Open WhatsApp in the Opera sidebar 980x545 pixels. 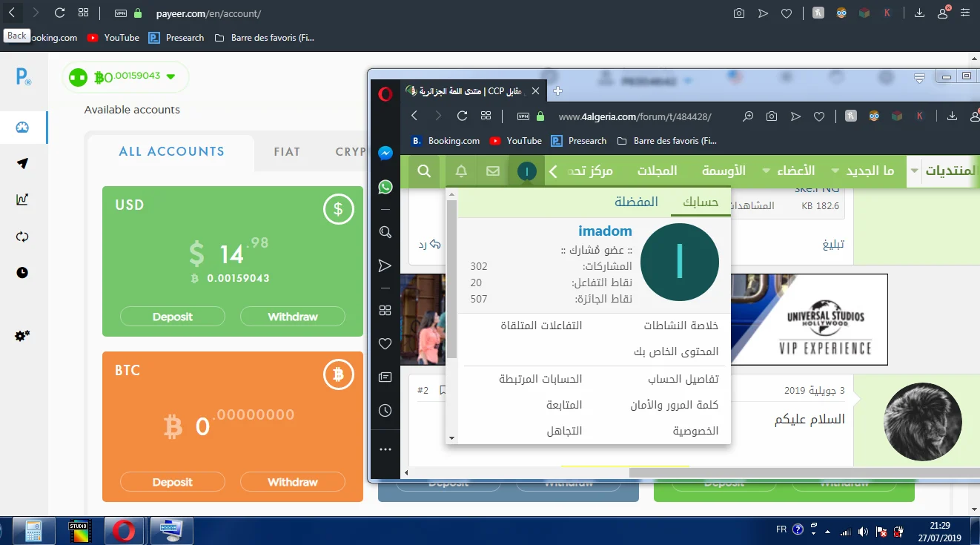(385, 187)
